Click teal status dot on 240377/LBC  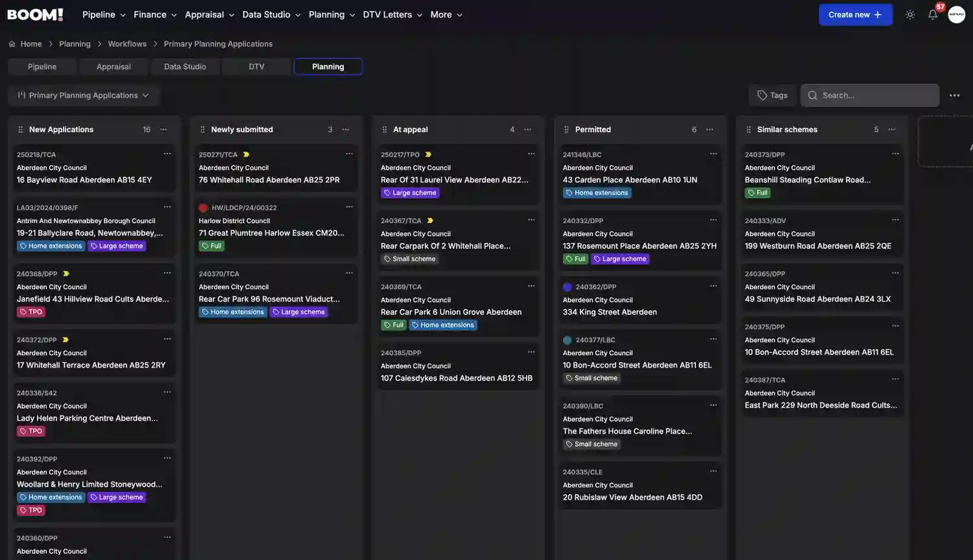pyautogui.click(x=567, y=340)
